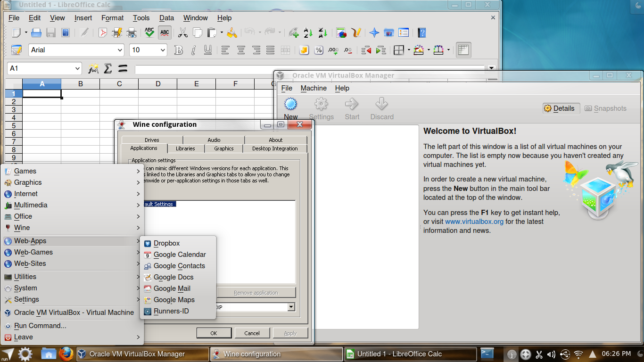Open the Background Color dropdown arrow
The height and width of the screenshot is (362, 644).
tap(429, 50)
